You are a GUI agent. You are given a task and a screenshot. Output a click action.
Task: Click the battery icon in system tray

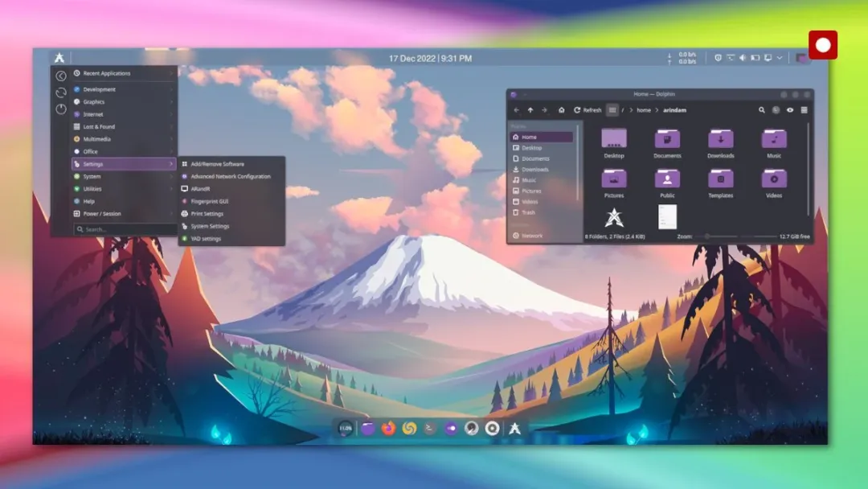pos(755,58)
